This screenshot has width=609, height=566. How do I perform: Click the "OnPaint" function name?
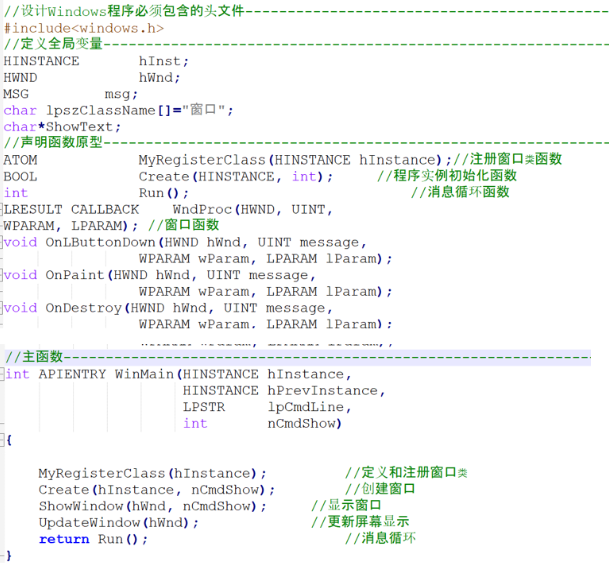coord(75,275)
